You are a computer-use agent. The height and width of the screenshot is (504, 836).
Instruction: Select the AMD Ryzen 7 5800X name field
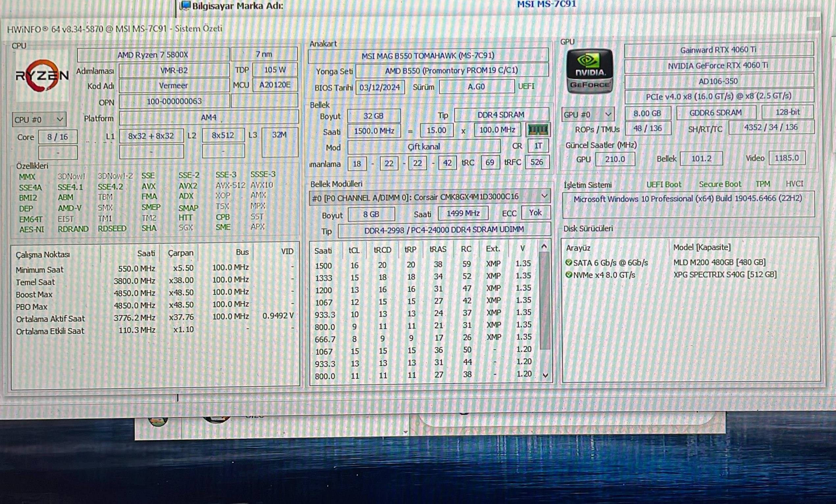coord(153,55)
